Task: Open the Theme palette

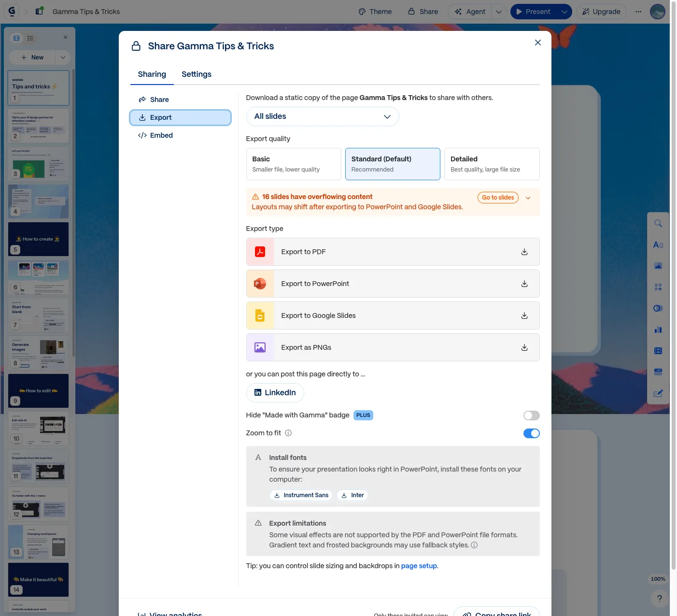Action: coord(375,12)
